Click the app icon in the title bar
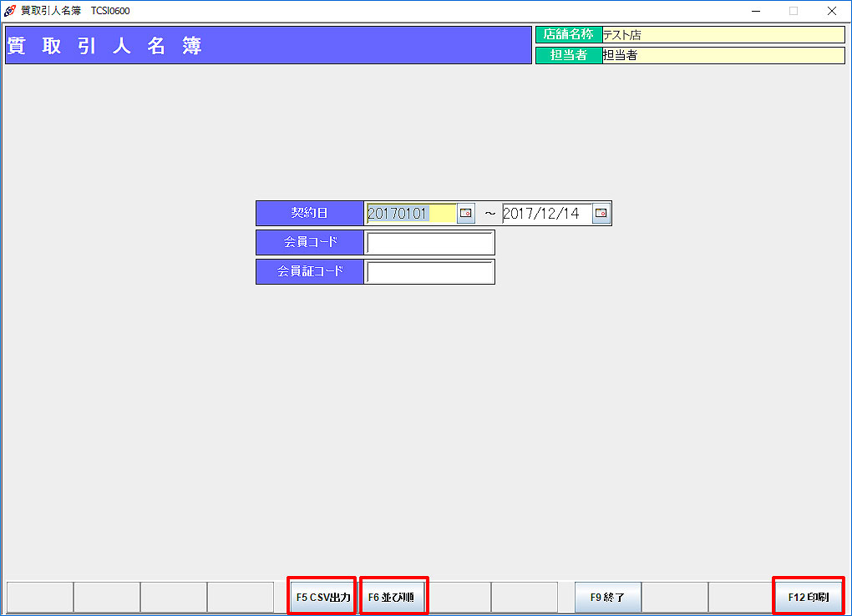 [9, 11]
